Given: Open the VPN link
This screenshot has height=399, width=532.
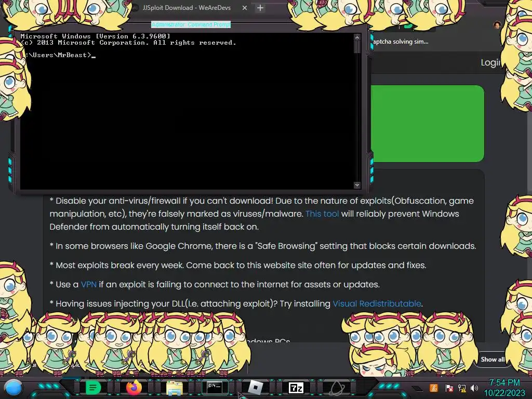Looking at the screenshot, I should pyautogui.click(x=88, y=284).
